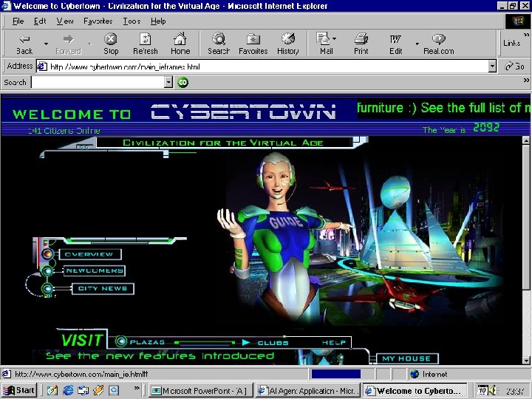Click the Links toolbar label
This screenshot has height=399, width=532.
[x=511, y=43]
